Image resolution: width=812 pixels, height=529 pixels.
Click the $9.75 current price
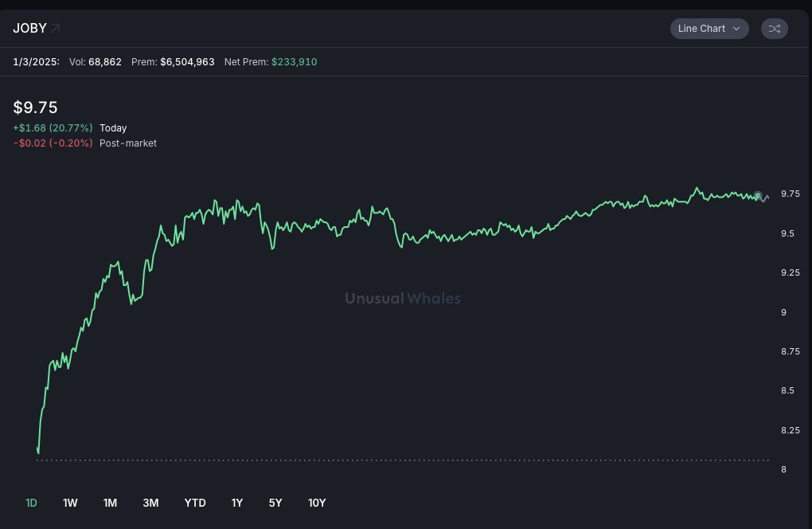[x=36, y=108]
